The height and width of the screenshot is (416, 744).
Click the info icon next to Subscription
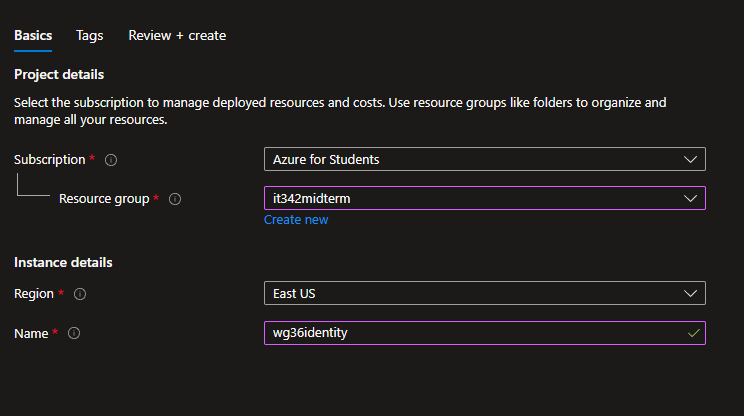(111, 160)
